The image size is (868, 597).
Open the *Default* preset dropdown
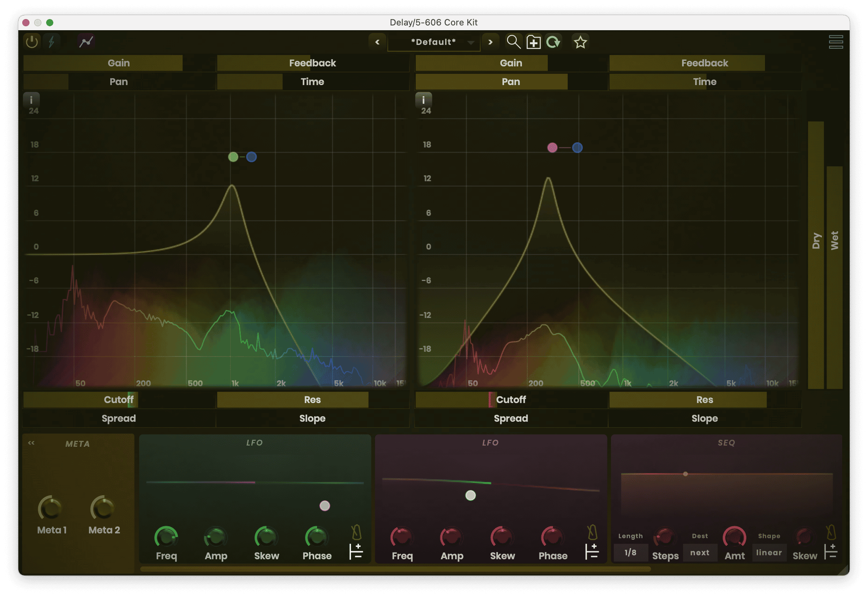[434, 42]
